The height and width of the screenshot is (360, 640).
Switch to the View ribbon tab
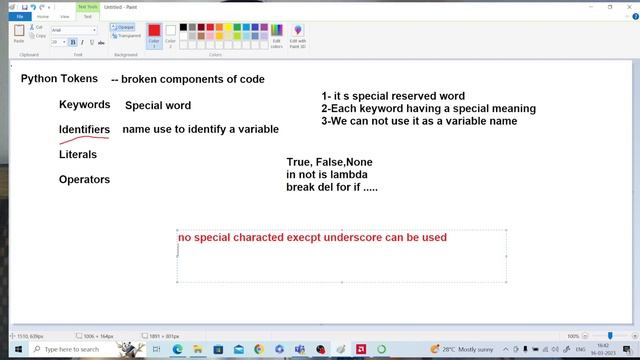pos(64,17)
